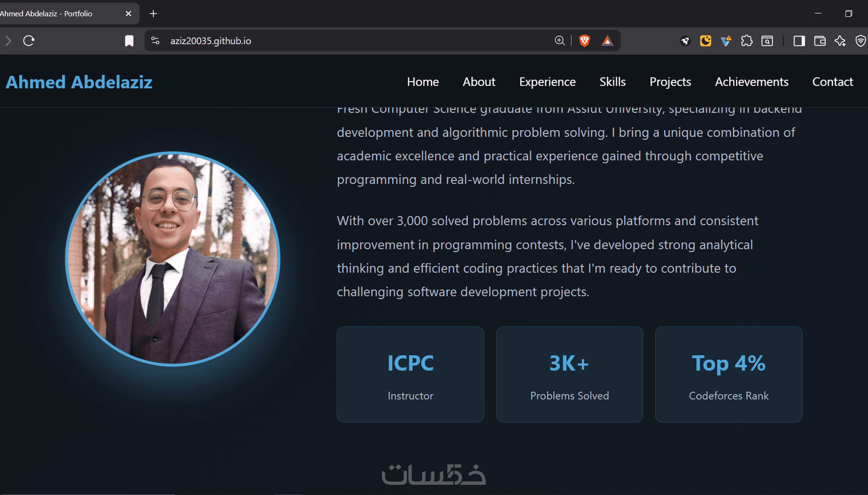This screenshot has height=495, width=868.
Task: Close the Ahmed Abdelaziz - Portfolio tab
Action: click(x=128, y=14)
